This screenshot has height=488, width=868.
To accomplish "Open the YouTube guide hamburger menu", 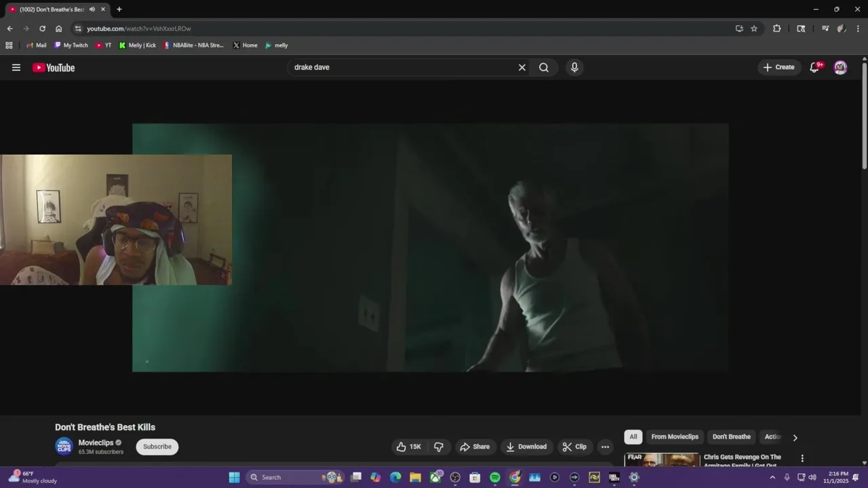I will pyautogui.click(x=16, y=67).
